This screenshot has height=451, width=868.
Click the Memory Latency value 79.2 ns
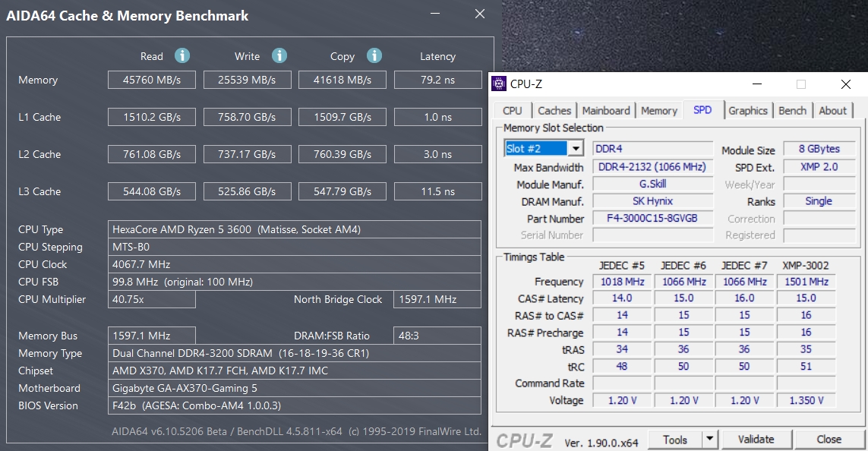[x=438, y=80]
